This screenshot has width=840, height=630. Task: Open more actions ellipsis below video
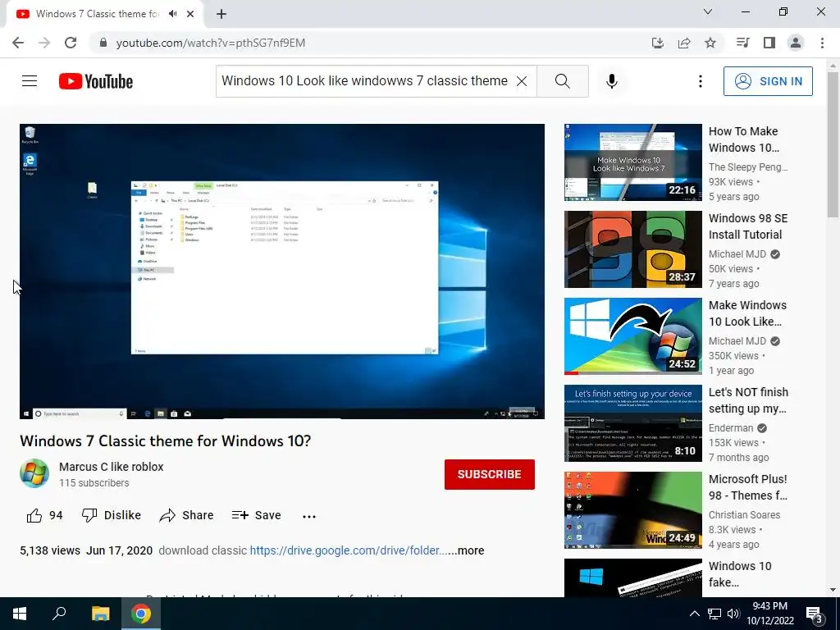click(309, 517)
